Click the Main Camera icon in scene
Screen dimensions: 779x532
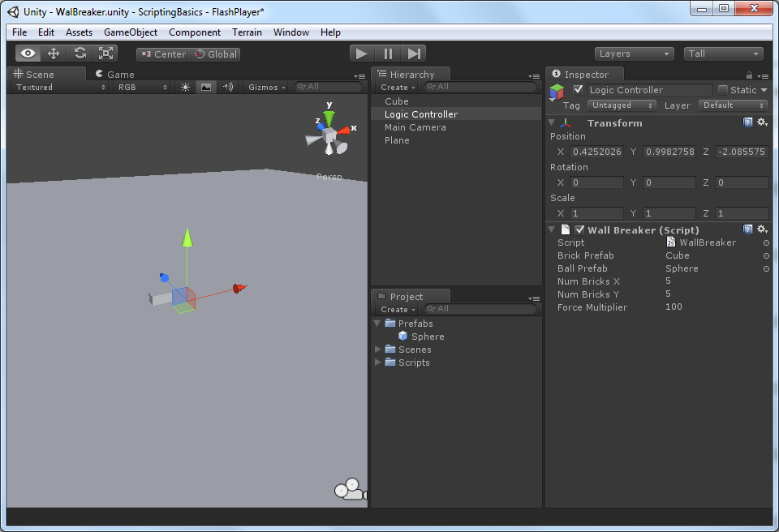[351, 489]
